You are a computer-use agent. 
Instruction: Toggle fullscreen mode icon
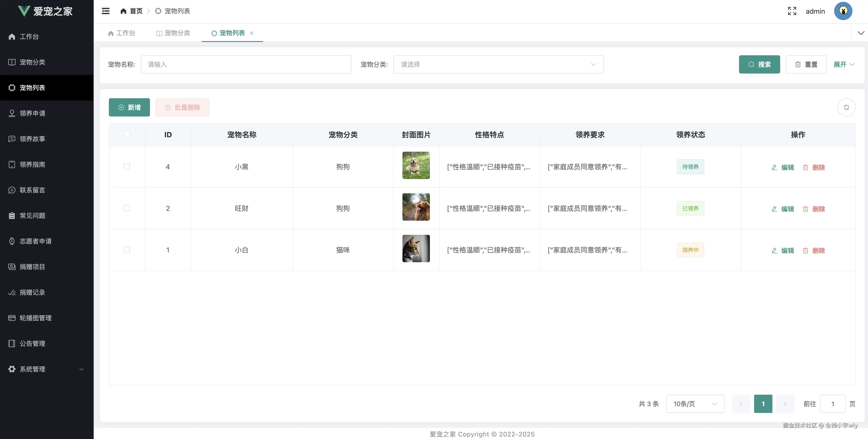tap(792, 11)
